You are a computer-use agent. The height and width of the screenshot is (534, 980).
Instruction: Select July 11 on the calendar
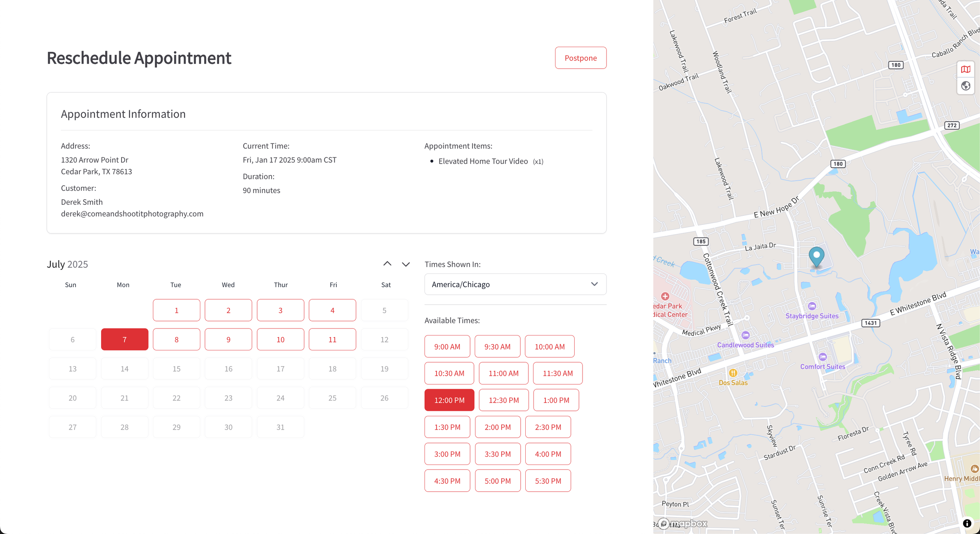coord(332,339)
